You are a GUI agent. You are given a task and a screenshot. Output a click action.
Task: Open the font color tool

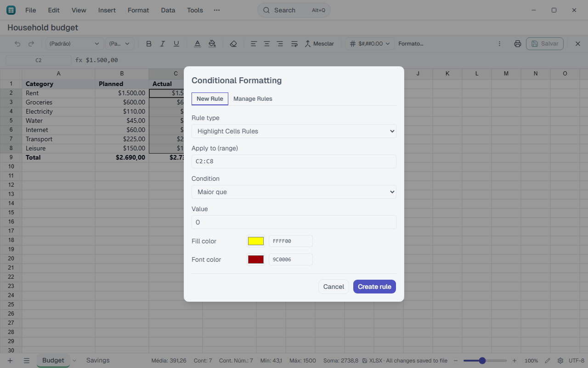pos(198,44)
